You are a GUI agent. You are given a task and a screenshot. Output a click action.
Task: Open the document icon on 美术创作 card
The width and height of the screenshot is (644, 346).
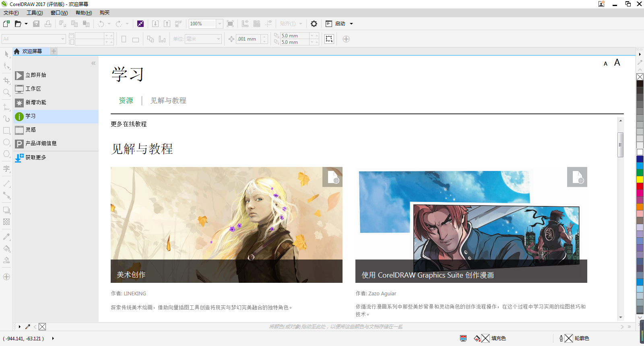332,177
